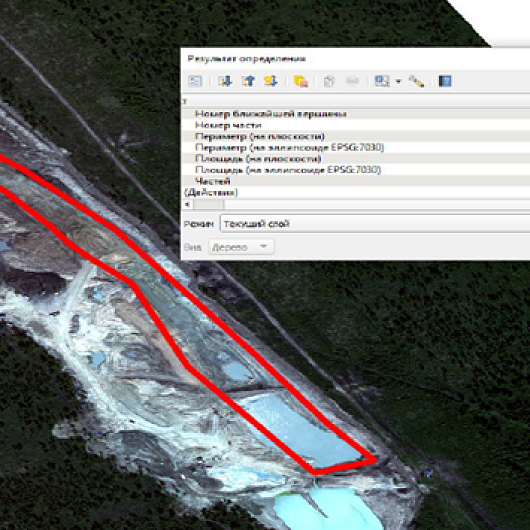530x530 pixels.
Task: Collapse the results tree with blue up-arrow icon
Action: tap(248, 81)
